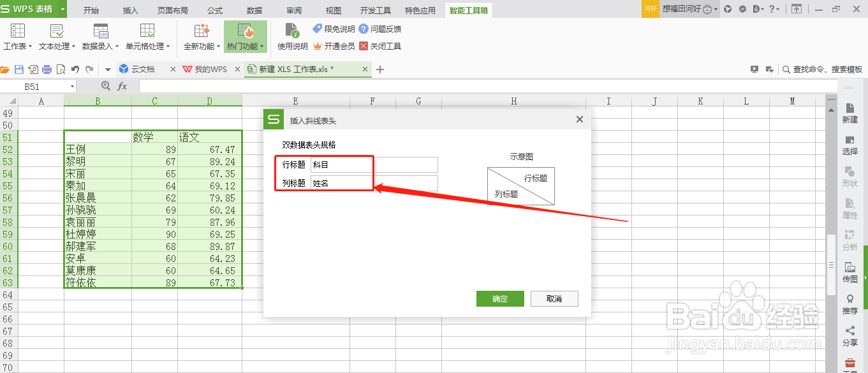Switch to the 智能工具箱 ribbon tab
Image resolution: width=868 pixels, height=373 pixels.
pos(468,10)
